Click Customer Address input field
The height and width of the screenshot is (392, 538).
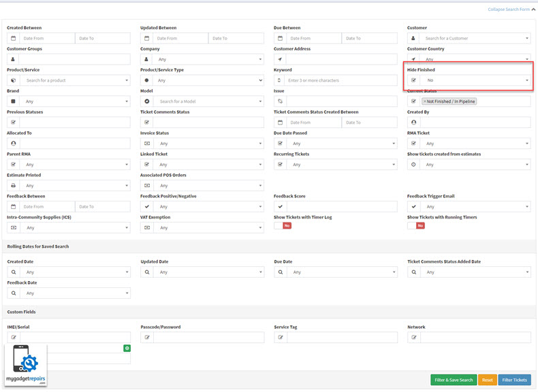pos(342,59)
